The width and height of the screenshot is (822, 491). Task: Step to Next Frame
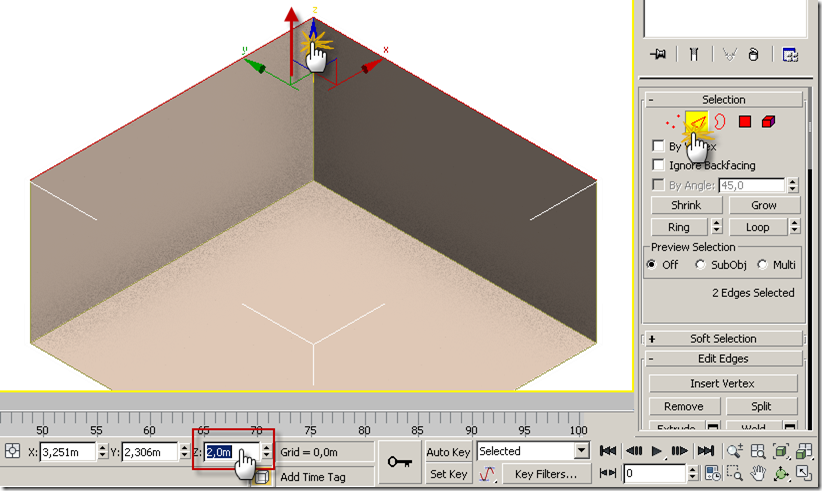tap(679, 451)
